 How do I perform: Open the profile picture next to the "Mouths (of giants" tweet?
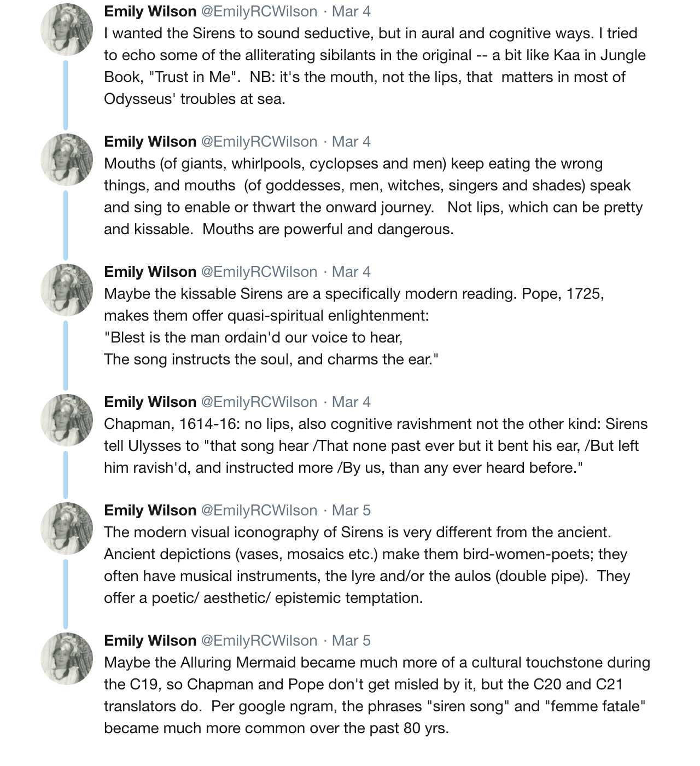[x=67, y=160]
